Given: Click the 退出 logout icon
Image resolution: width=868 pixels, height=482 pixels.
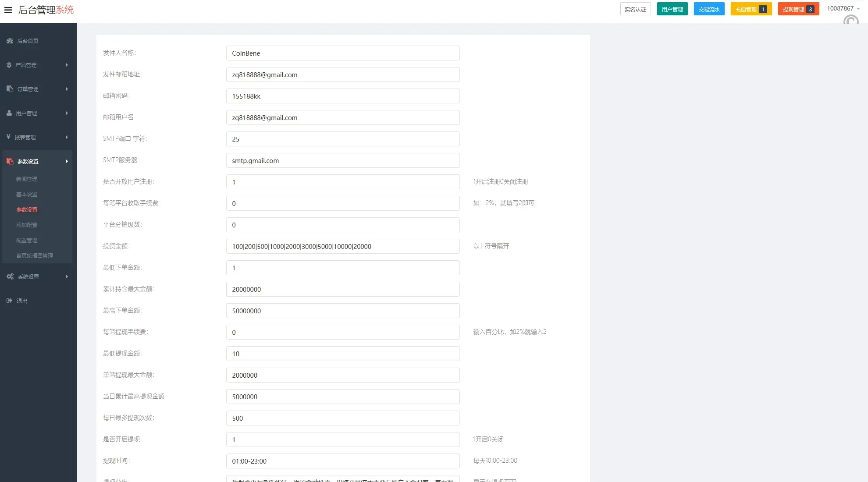Looking at the screenshot, I should (x=9, y=301).
